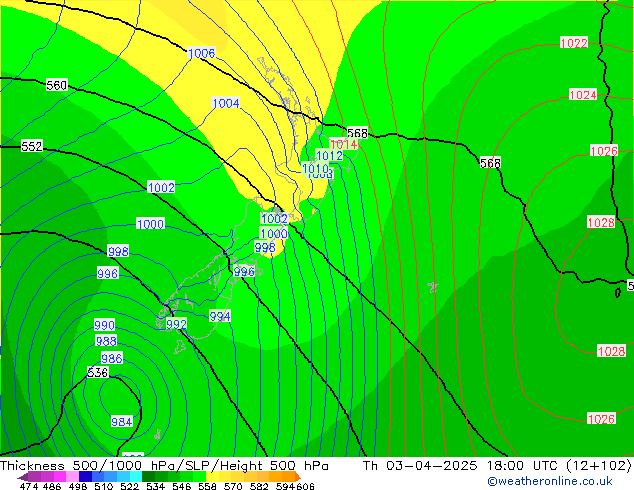Click the red 1014 pressure label
Viewport: 634px width, 490px height.
coord(344,144)
